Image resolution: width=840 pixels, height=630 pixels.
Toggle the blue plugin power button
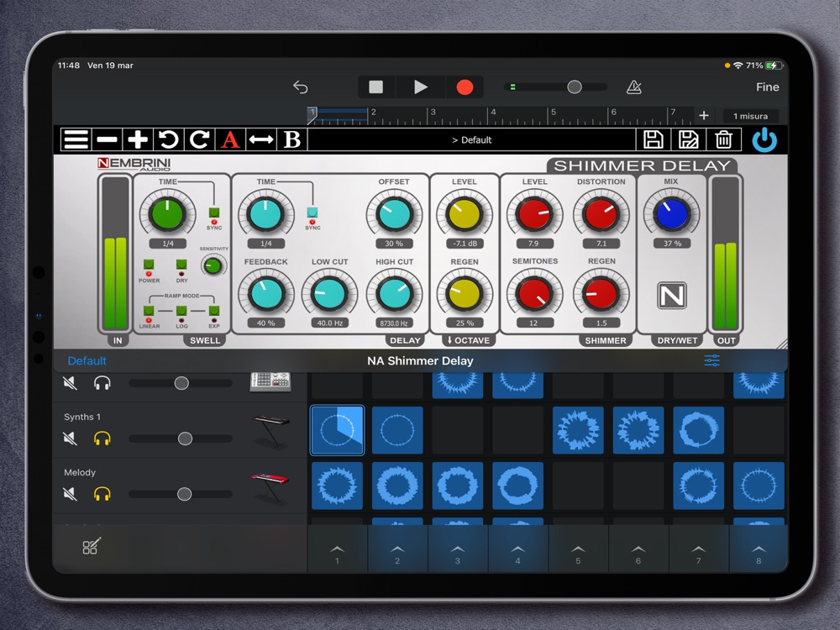coord(764,139)
